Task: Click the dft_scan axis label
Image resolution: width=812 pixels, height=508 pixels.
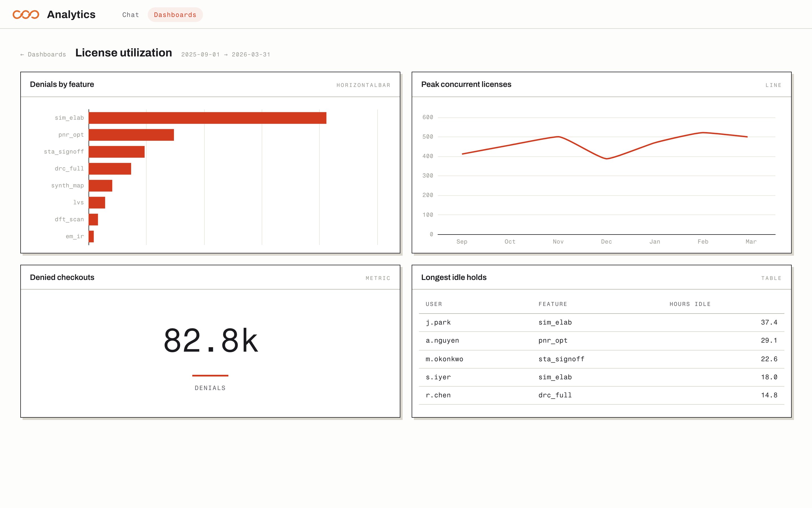Action: coord(69,220)
